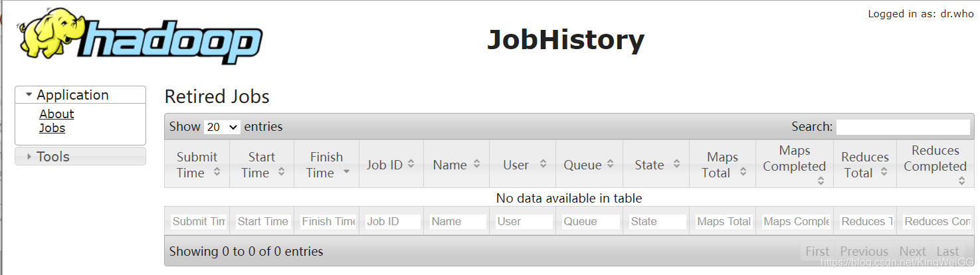Sort by Start Time column arrows
The width and height of the screenshot is (980, 275).
coord(282,172)
